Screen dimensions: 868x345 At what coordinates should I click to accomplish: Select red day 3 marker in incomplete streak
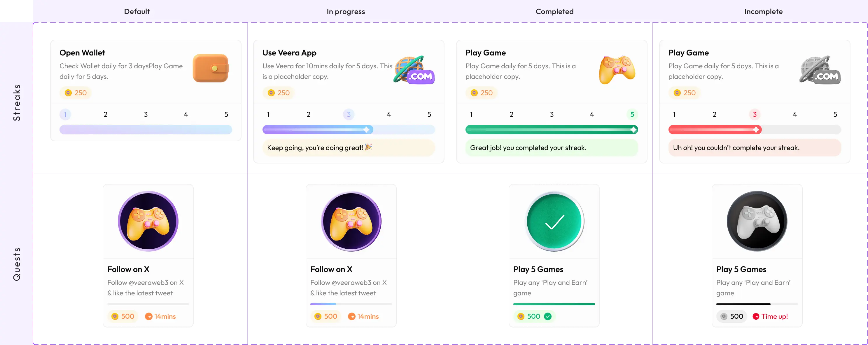[x=755, y=114]
